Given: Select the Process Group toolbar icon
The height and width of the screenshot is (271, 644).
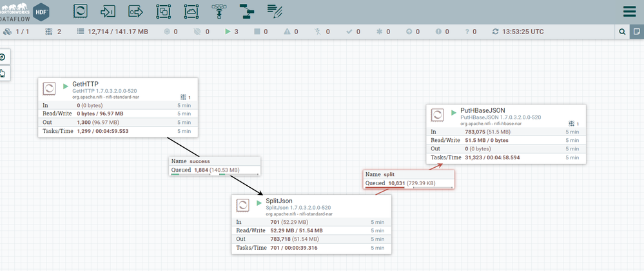Looking at the screenshot, I should (164, 11).
